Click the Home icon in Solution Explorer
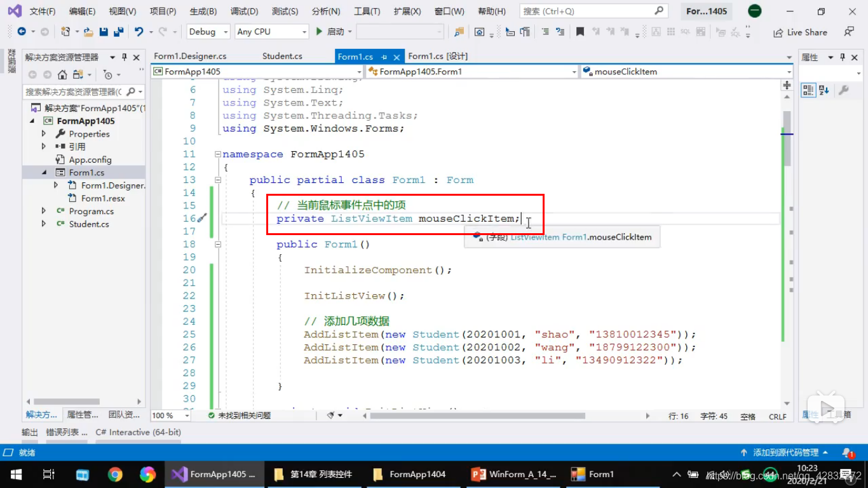 (x=62, y=74)
